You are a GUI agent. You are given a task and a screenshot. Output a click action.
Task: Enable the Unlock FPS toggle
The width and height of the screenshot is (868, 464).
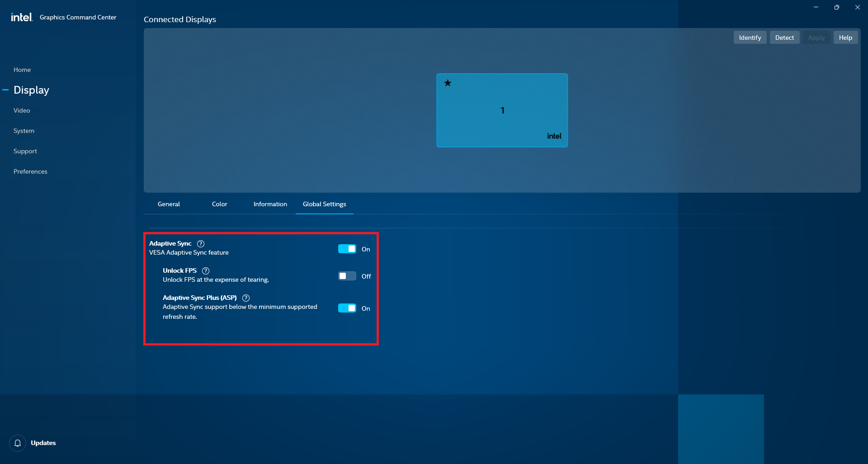[x=347, y=276]
